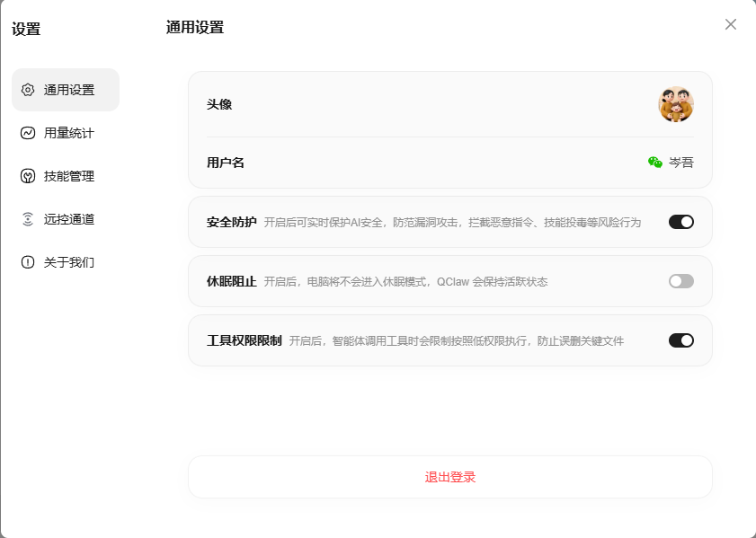Click the username text 岑吾
This screenshot has width=756, height=538.
[681, 163]
